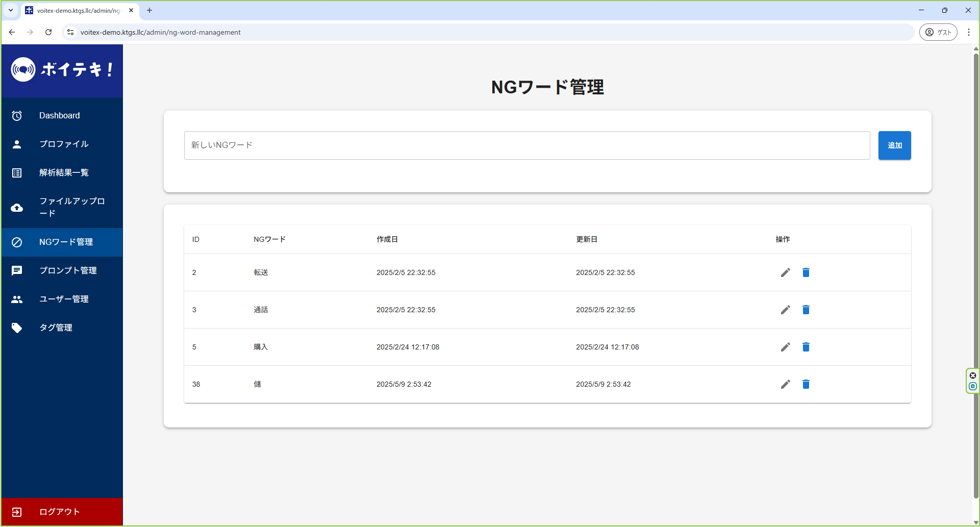980x527 pixels.
Task: Close the side widget X icon
Action: coord(973,375)
